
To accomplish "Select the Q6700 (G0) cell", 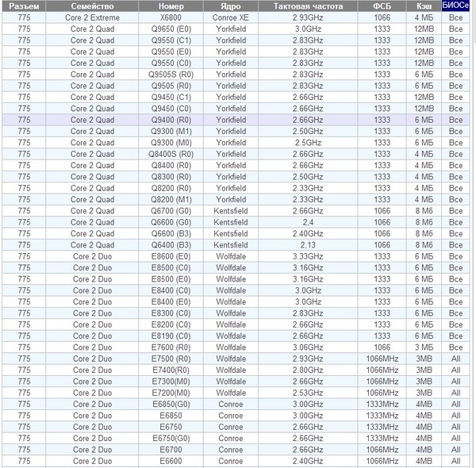I will point(171,211).
